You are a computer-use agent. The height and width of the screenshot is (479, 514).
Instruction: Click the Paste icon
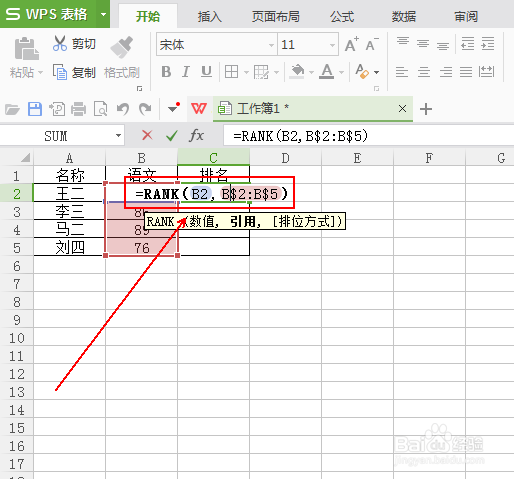[x=26, y=49]
